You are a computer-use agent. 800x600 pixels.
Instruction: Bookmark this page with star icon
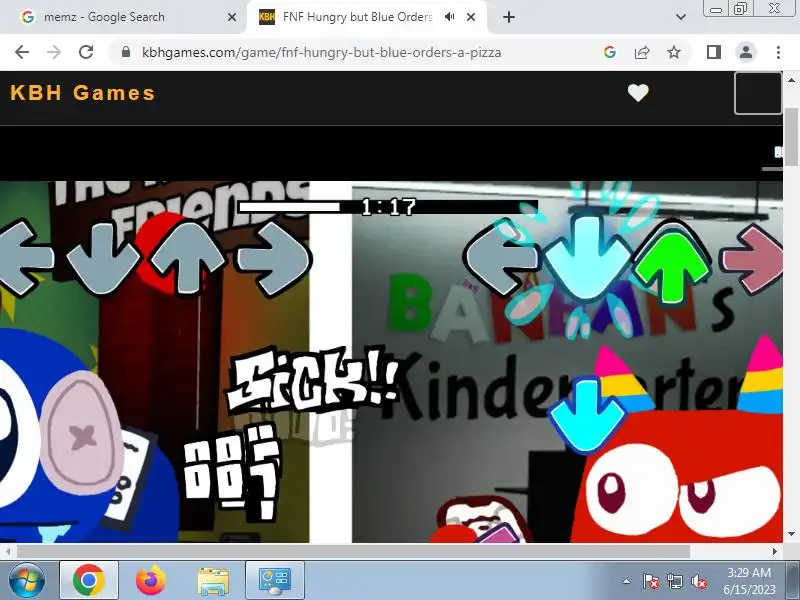[x=674, y=52]
